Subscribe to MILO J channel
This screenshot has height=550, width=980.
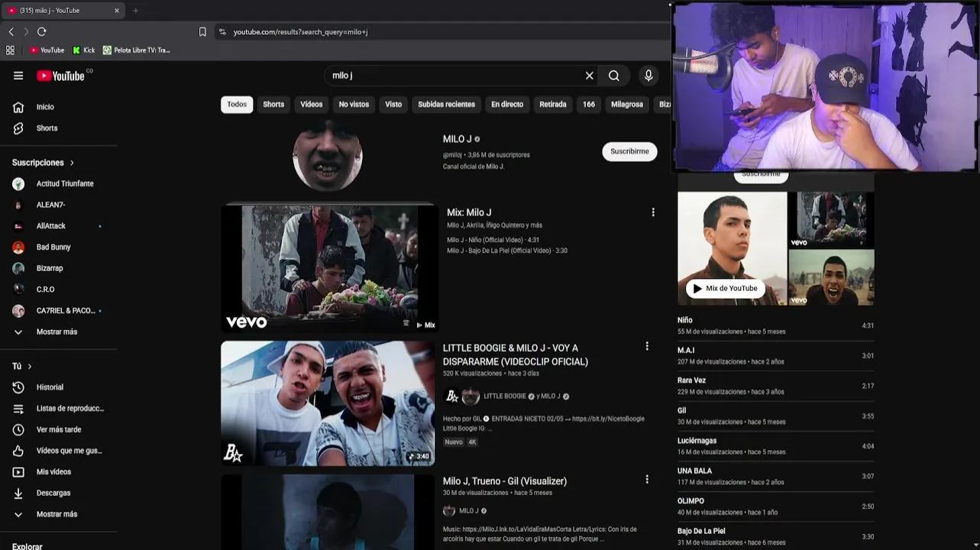pos(629,151)
